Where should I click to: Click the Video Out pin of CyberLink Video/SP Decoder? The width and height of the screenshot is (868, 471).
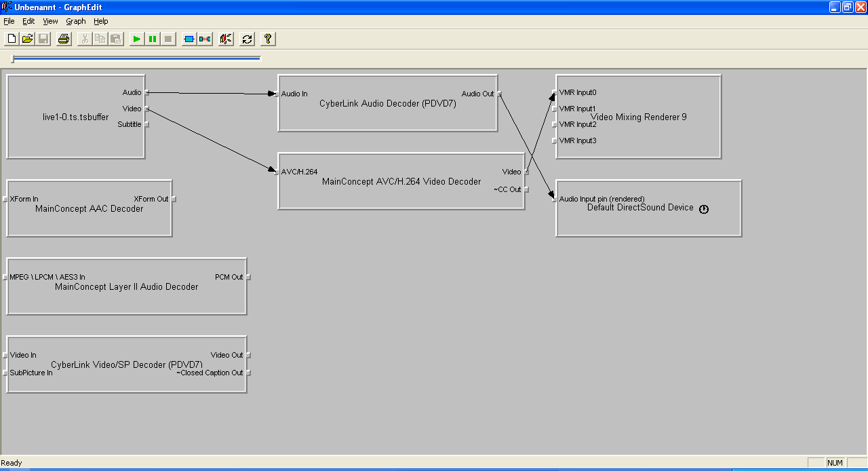coord(248,355)
